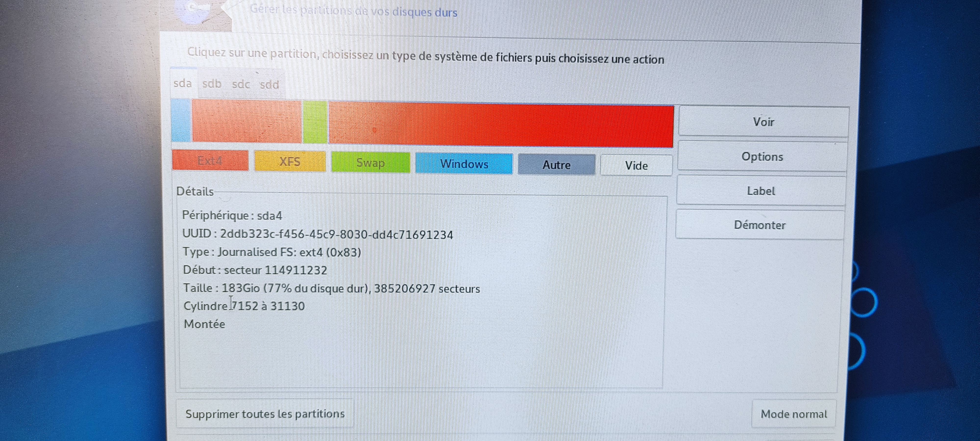Click the Voir button
Image resolution: width=980 pixels, height=441 pixels.
coord(763,122)
